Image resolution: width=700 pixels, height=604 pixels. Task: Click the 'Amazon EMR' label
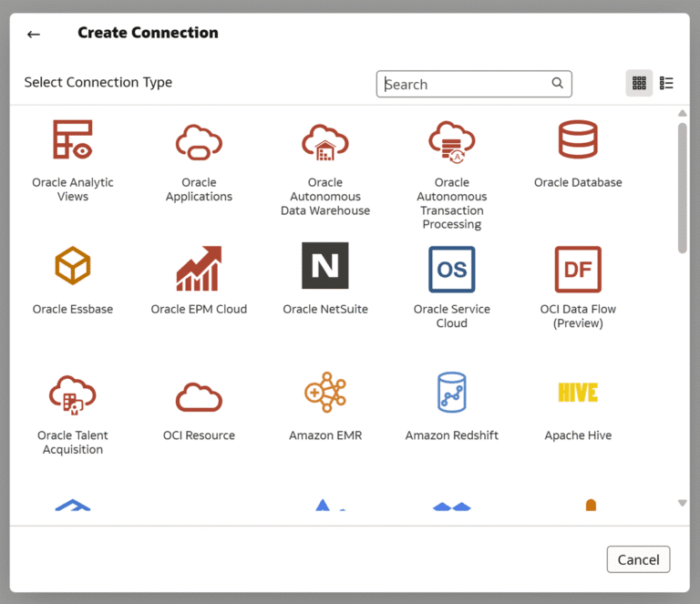click(x=325, y=435)
